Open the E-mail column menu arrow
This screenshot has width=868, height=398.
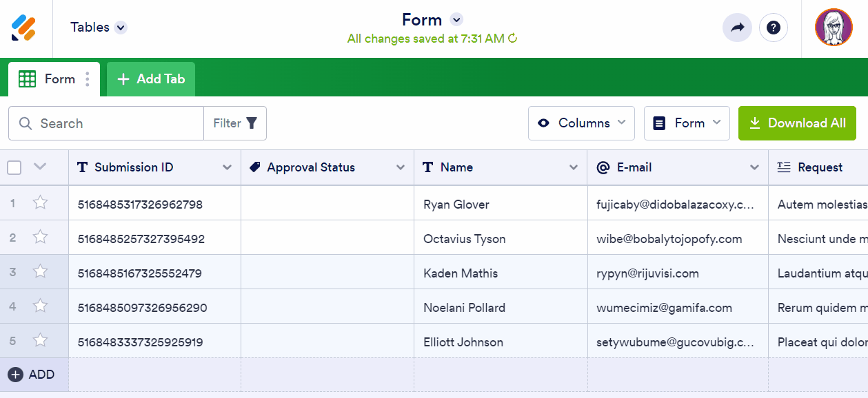tap(754, 167)
